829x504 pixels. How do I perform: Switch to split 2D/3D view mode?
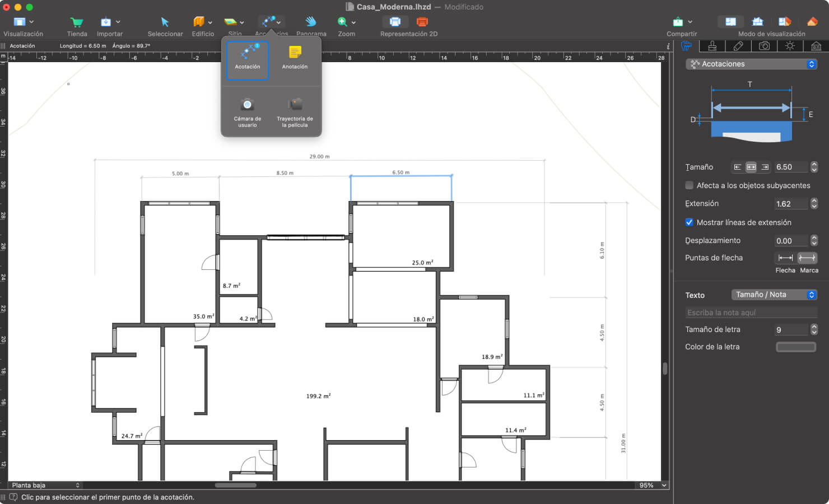pos(784,22)
